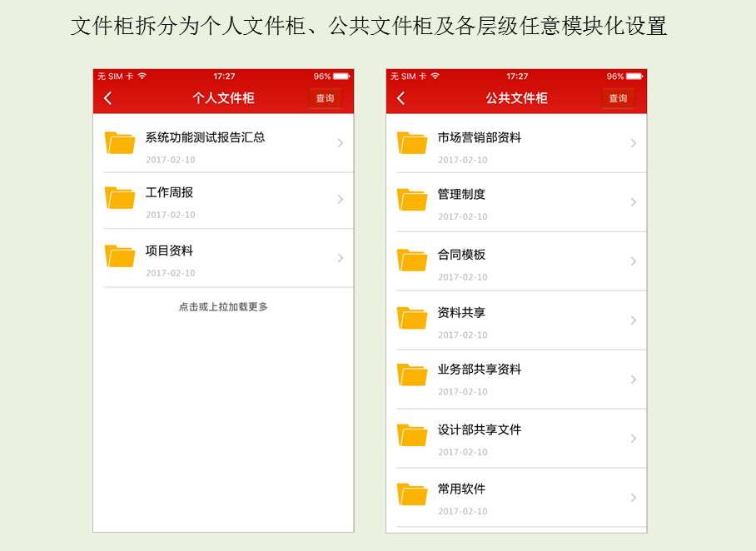Open the 工作周报 folder icon
756x551 pixels.
120,197
